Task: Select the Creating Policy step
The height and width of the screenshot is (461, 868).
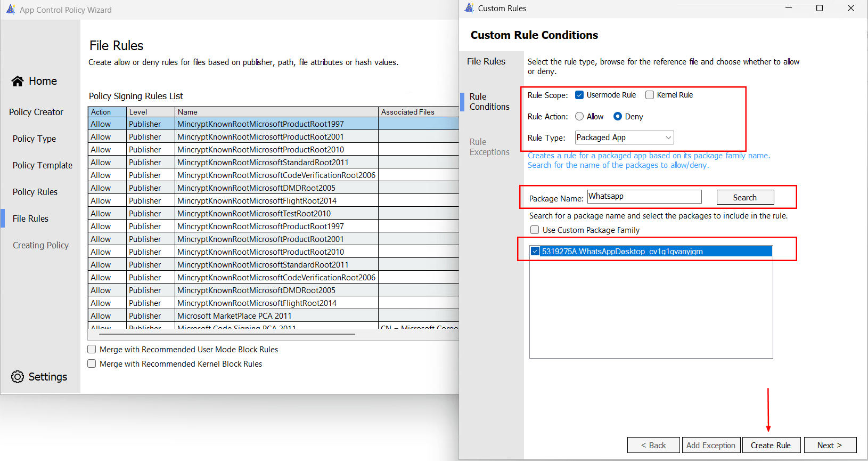Action: click(41, 245)
